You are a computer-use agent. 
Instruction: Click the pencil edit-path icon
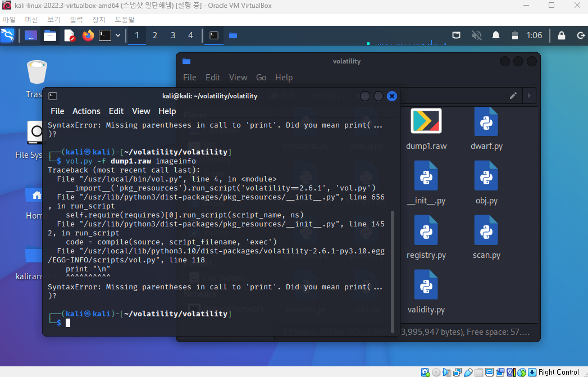[513, 96]
